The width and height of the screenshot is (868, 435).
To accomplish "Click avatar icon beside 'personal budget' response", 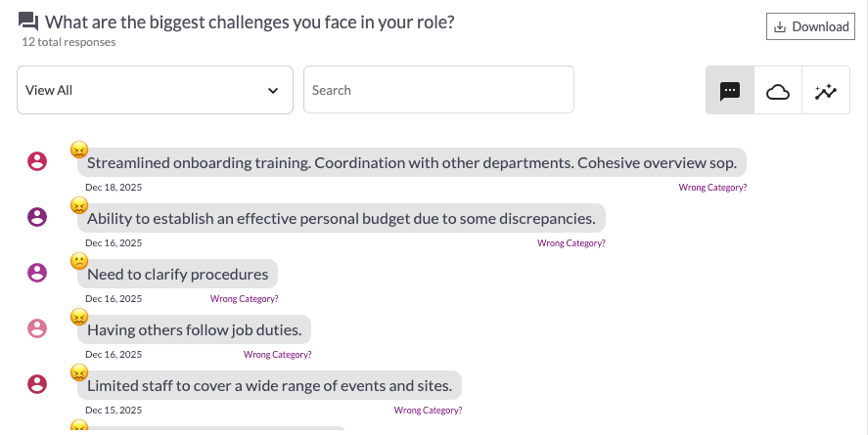I will tap(37, 218).
